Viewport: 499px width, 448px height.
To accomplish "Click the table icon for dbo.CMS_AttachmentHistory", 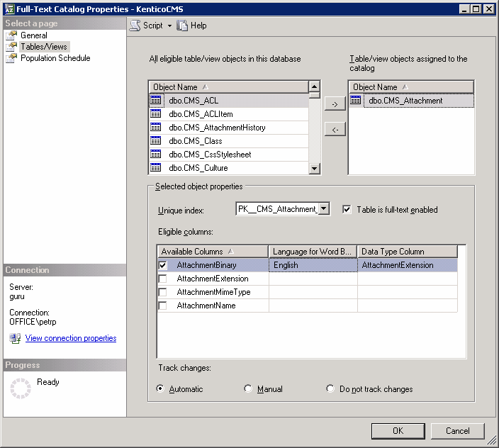I will tap(156, 128).
